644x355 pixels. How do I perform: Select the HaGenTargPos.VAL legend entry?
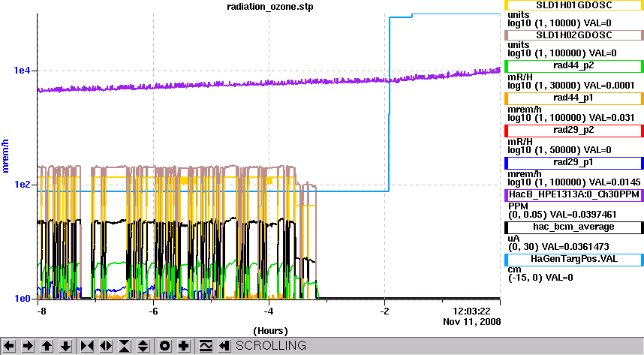(x=573, y=259)
